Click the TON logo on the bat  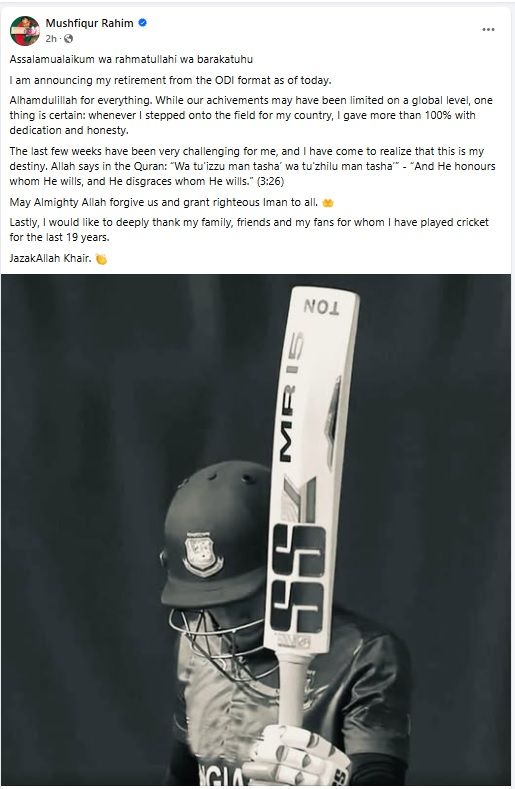click(322, 306)
